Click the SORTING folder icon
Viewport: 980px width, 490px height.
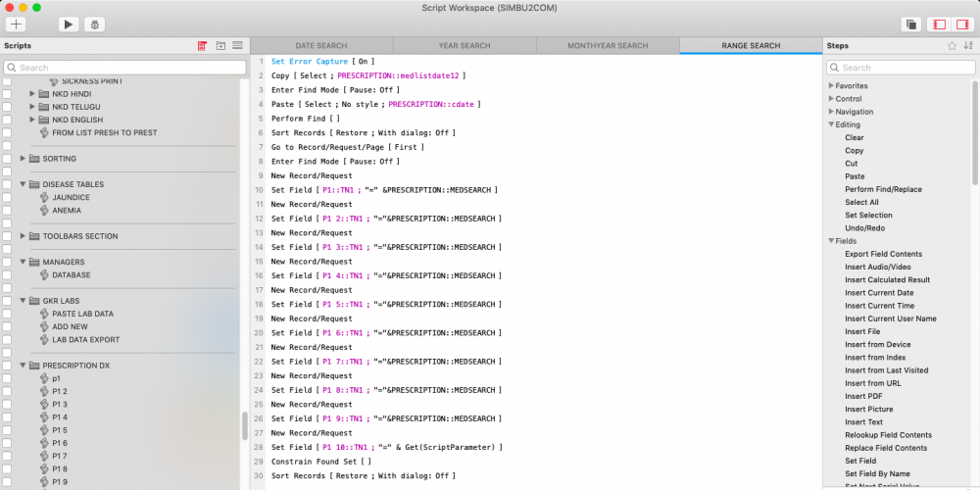33,159
